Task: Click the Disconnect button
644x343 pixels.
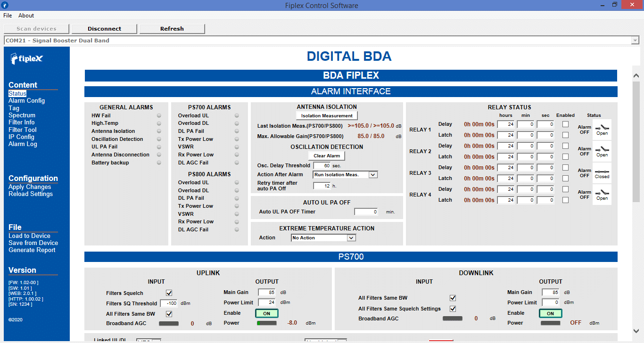Action: (x=105, y=29)
